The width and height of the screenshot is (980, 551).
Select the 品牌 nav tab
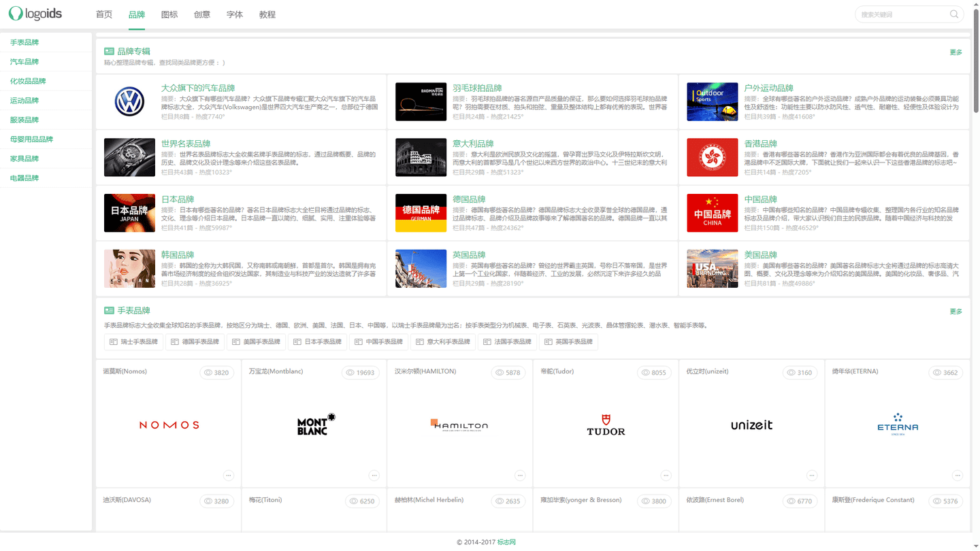(x=137, y=14)
